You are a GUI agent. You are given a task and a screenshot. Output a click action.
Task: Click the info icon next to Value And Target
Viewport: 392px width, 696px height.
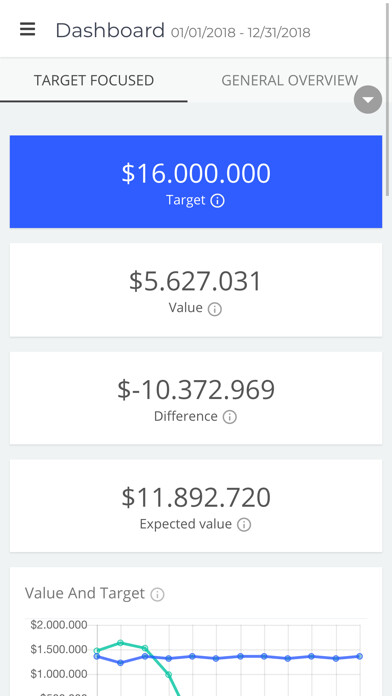[157, 594]
